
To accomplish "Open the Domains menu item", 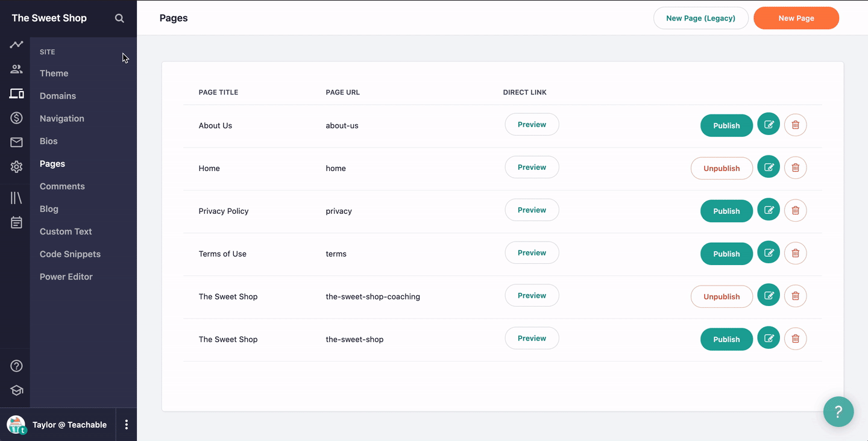I will coord(58,96).
